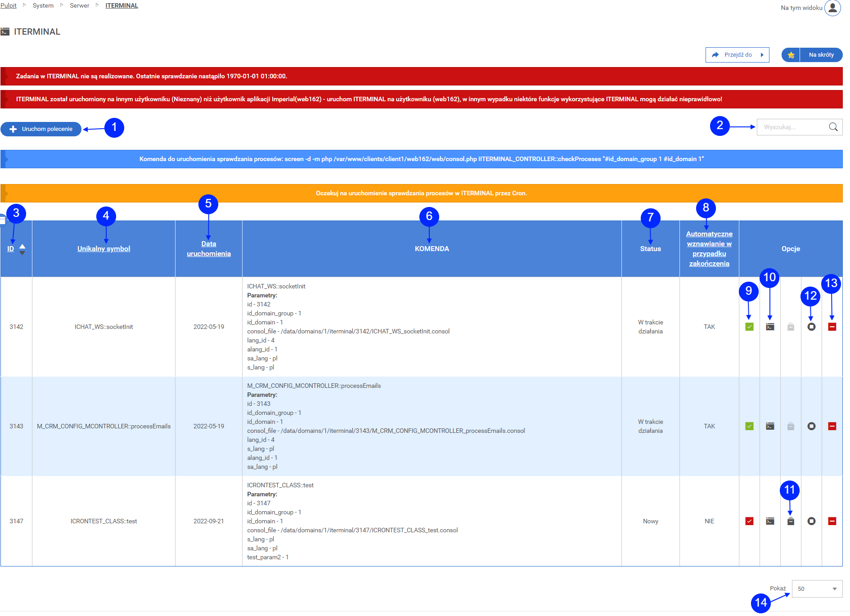Add page using Na skróty button

coord(812,55)
